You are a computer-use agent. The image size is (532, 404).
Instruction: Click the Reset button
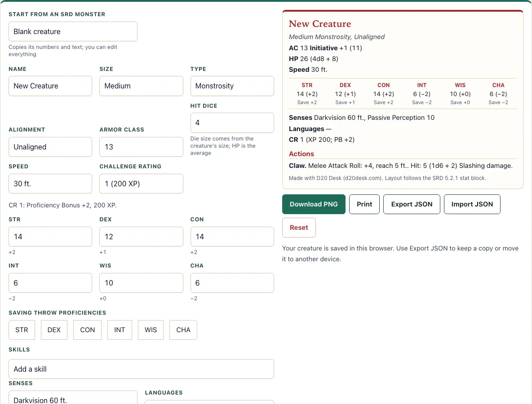click(299, 228)
